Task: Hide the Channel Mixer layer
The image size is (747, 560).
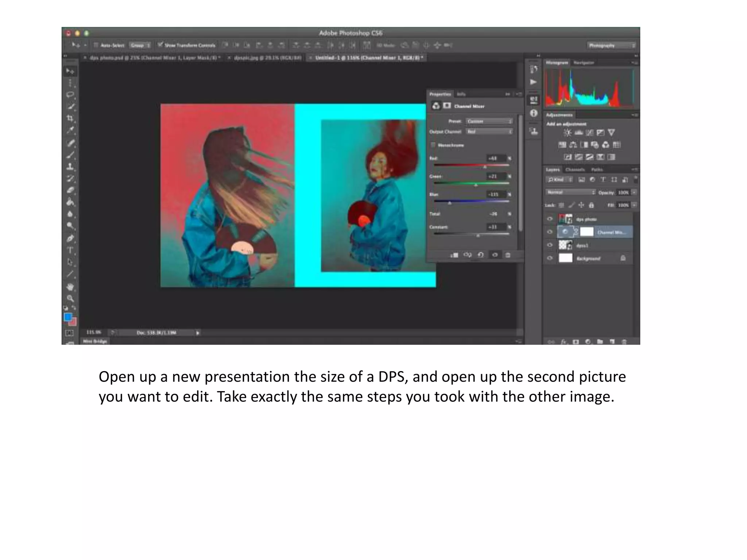Action: [x=550, y=232]
